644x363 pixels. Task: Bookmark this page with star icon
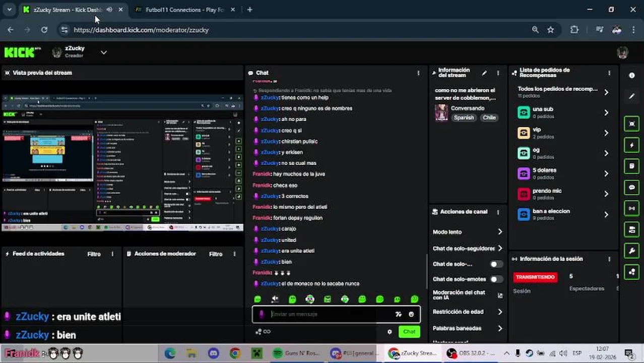[551, 30]
